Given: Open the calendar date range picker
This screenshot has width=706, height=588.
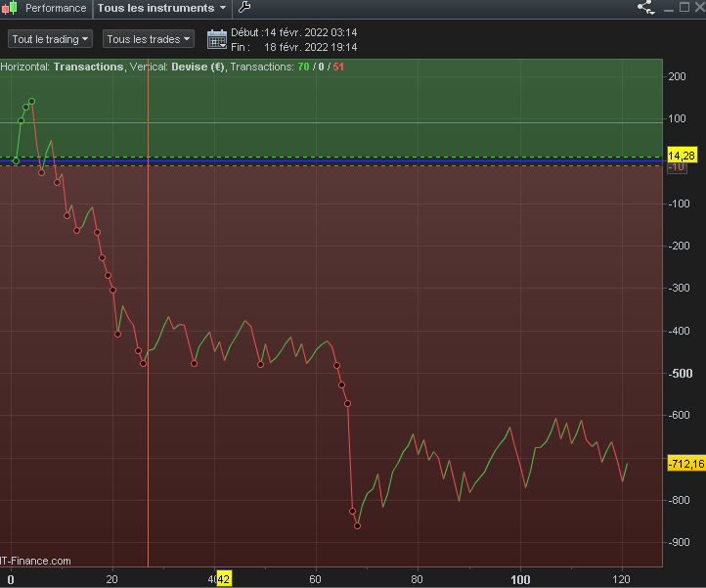Looking at the screenshot, I should 217,40.
